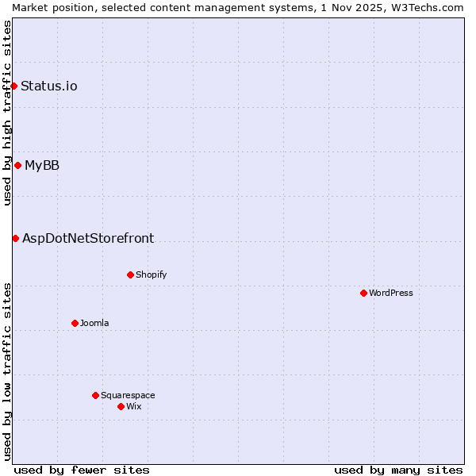This screenshot has width=476, height=476.
Task: Click the red MyBB data point
Action: [17, 165]
